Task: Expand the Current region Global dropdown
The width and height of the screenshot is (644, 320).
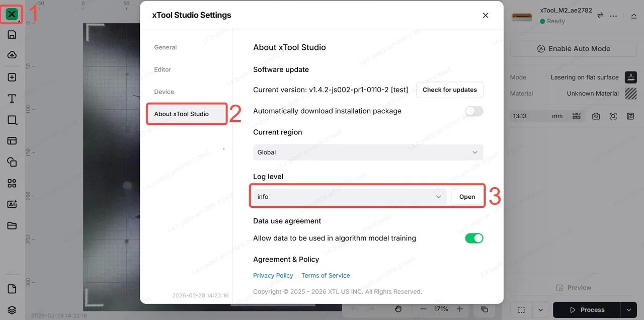Action: click(x=368, y=152)
